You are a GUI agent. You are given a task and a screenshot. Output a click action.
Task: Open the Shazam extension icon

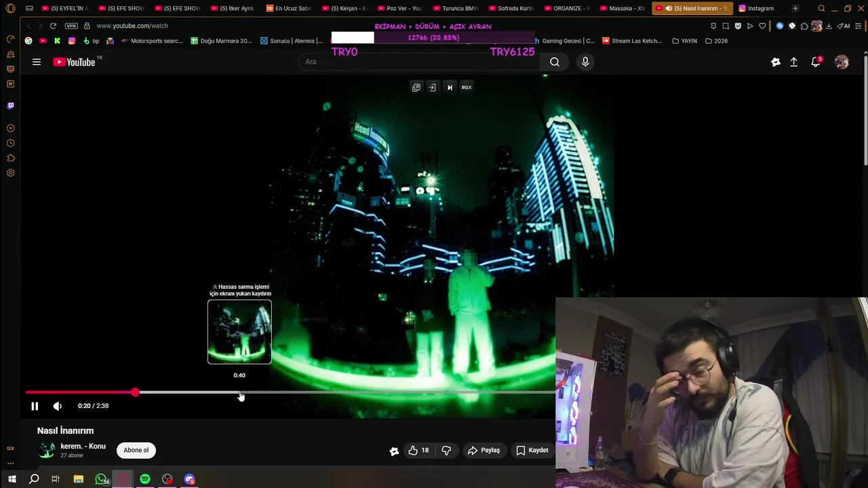(780, 26)
